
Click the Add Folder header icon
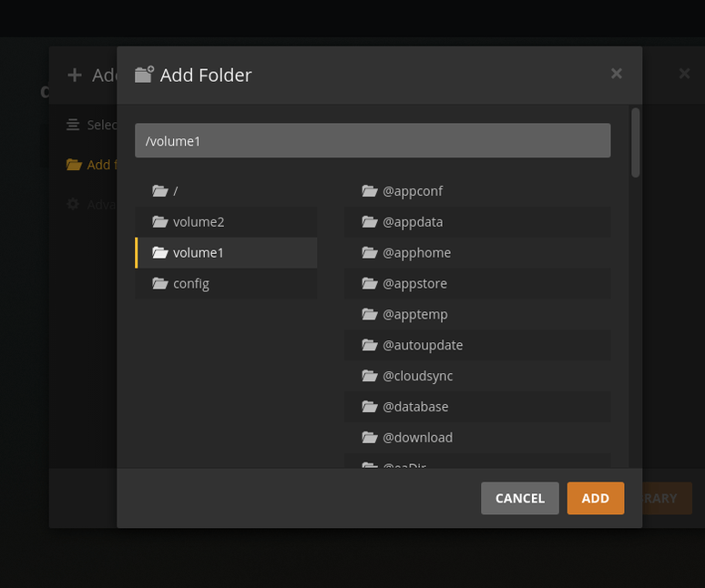144,75
